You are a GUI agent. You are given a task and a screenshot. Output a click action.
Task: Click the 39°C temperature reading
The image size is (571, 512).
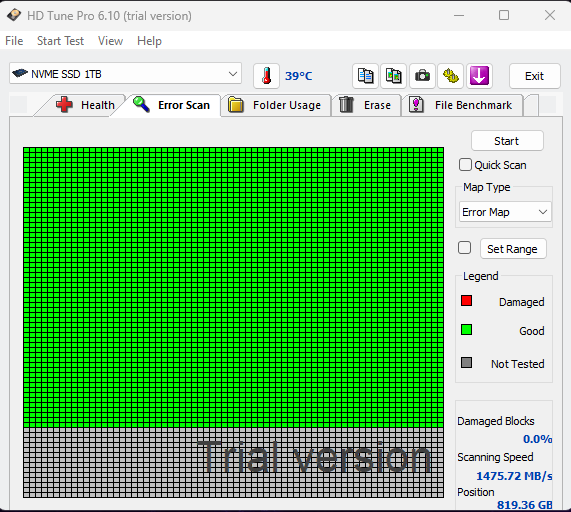pos(298,76)
